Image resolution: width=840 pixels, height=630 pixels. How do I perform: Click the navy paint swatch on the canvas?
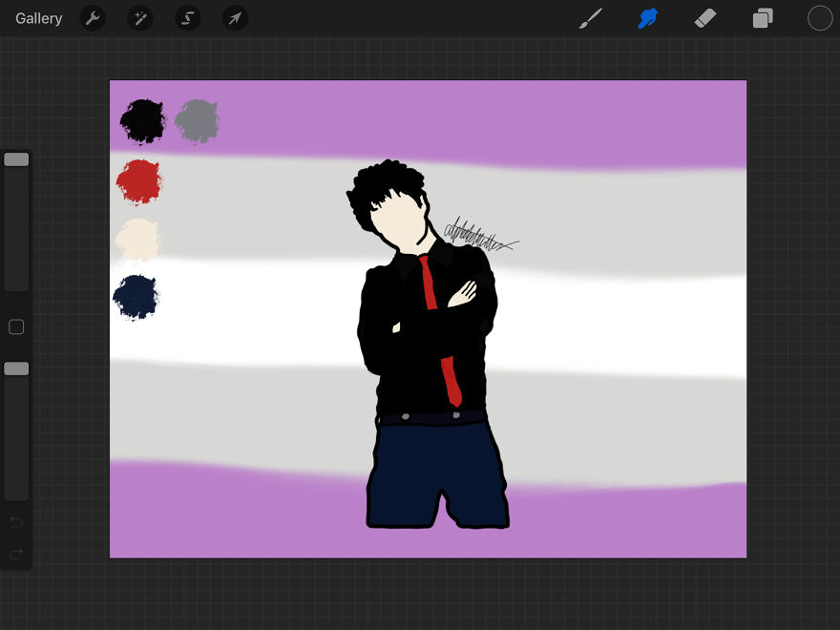pyautogui.click(x=136, y=297)
